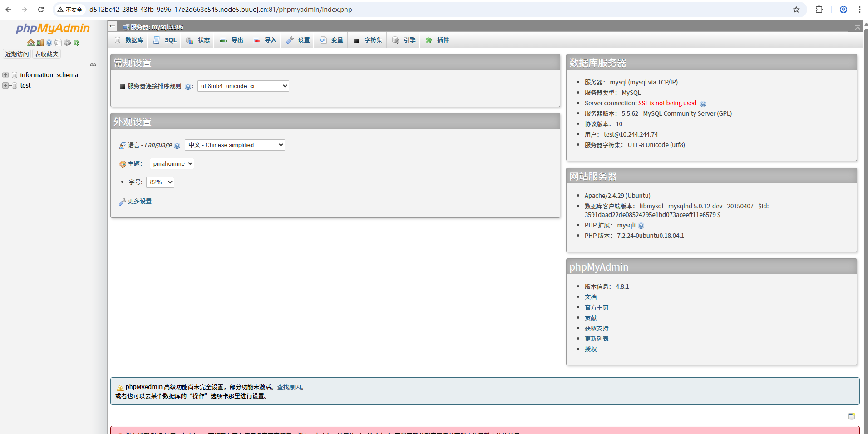The image size is (868, 434).
Task: Click help icon next to 服务器连接排序规则
Action: (x=188, y=86)
